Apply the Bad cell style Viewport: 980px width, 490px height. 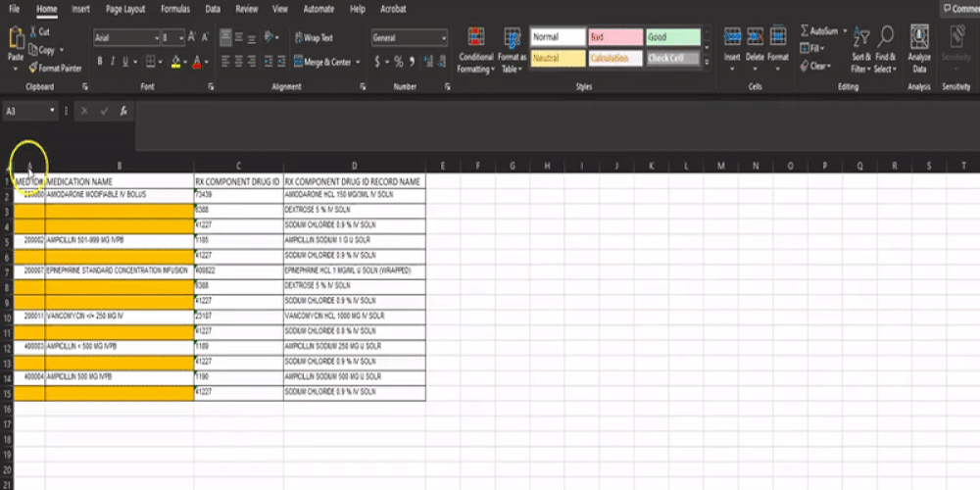point(615,37)
